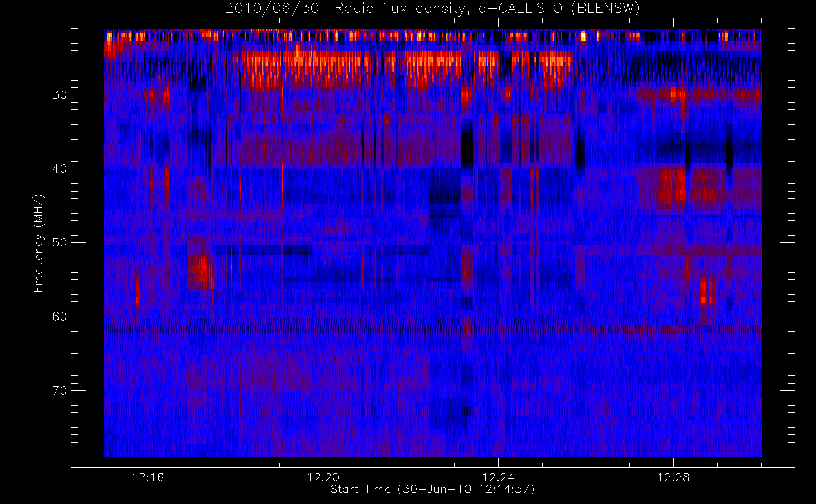The height and width of the screenshot is (504, 816).
Task: Click the 30 MHz frequency tick label
Action: tap(60, 95)
